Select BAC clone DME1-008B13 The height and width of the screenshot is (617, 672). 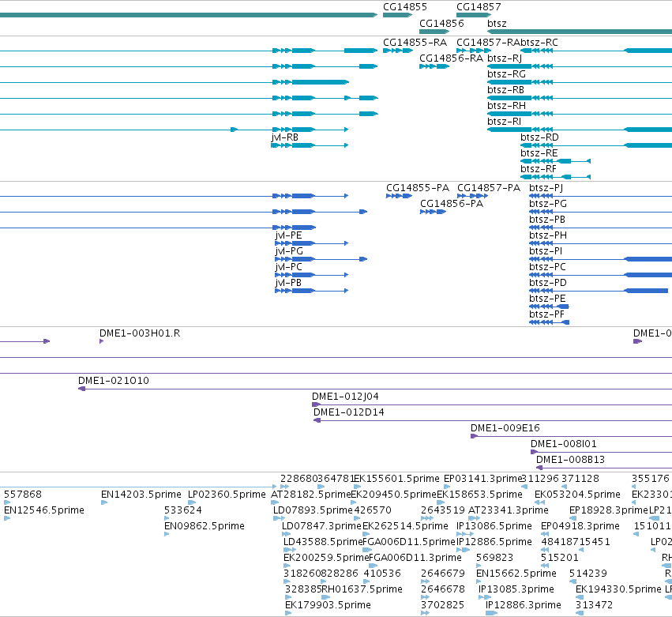(x=570, y=461)
